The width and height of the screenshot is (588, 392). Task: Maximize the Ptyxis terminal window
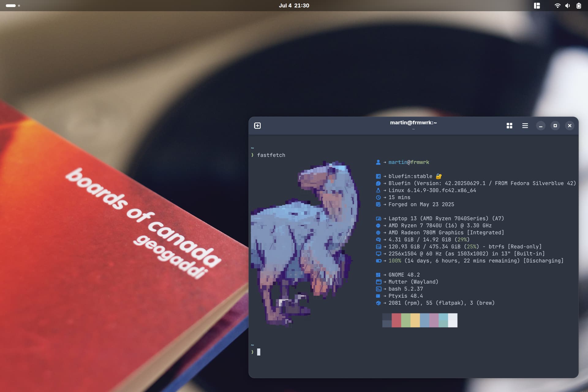click(x=555, y=126)
